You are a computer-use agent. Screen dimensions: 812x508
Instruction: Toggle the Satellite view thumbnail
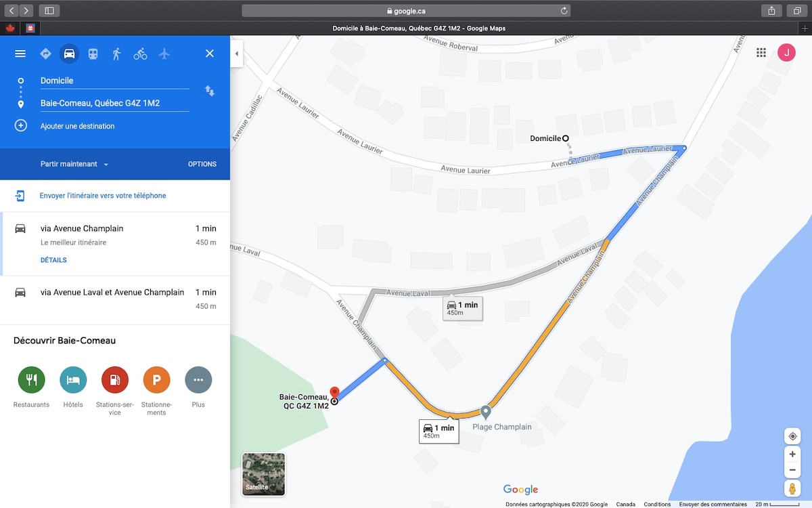pyautogui.click(x=263, y=474)
